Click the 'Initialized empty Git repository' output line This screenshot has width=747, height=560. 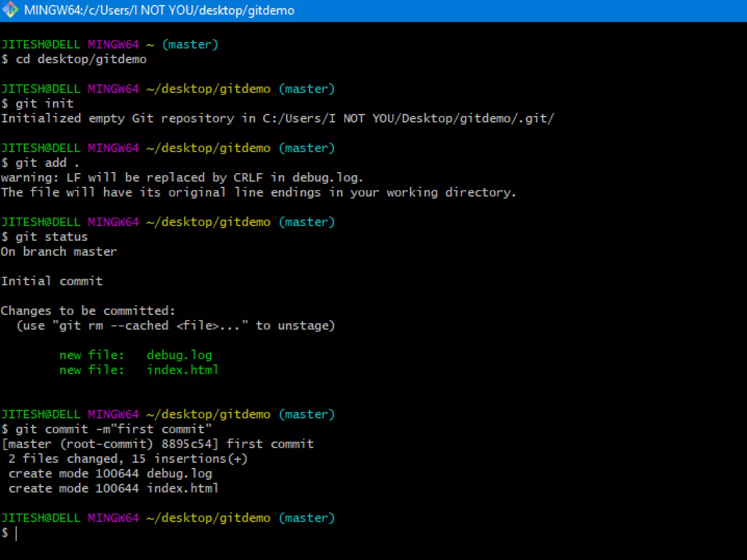pos(277,118)
